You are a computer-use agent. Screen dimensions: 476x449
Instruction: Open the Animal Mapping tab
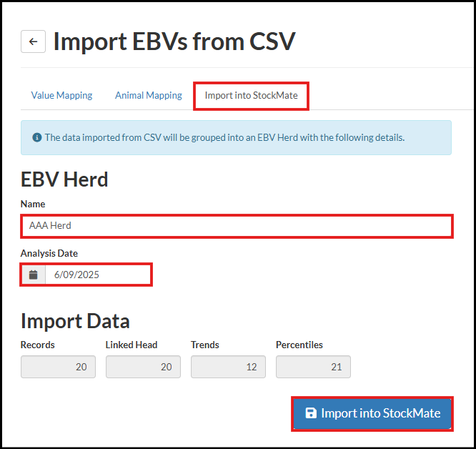point(149,95)
